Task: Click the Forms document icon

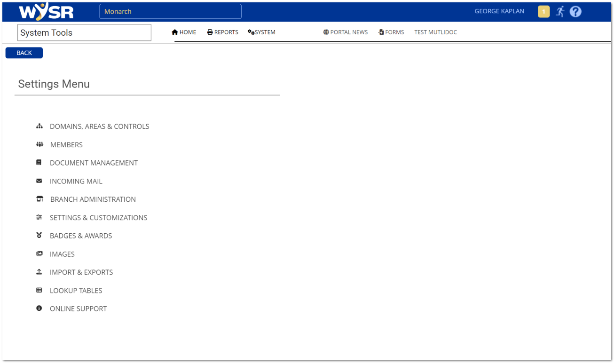Action: pos(380,32)
